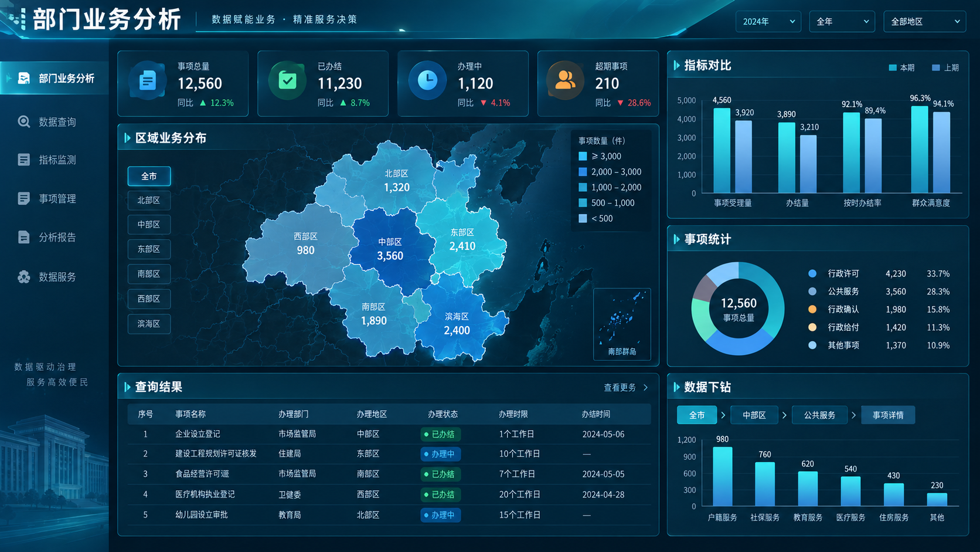Click the 事项总量 document card icon
This screenshot has width=980, height=552.
click(x=148, y=80)
